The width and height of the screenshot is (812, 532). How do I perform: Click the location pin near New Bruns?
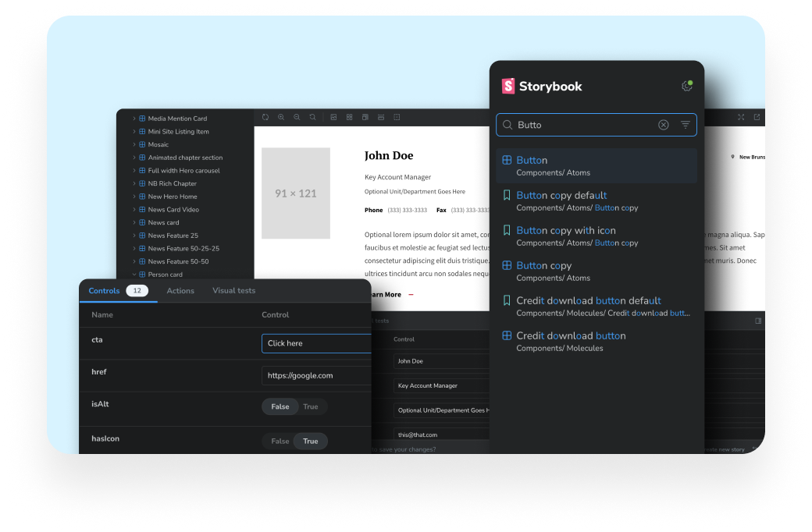(732, 157)
